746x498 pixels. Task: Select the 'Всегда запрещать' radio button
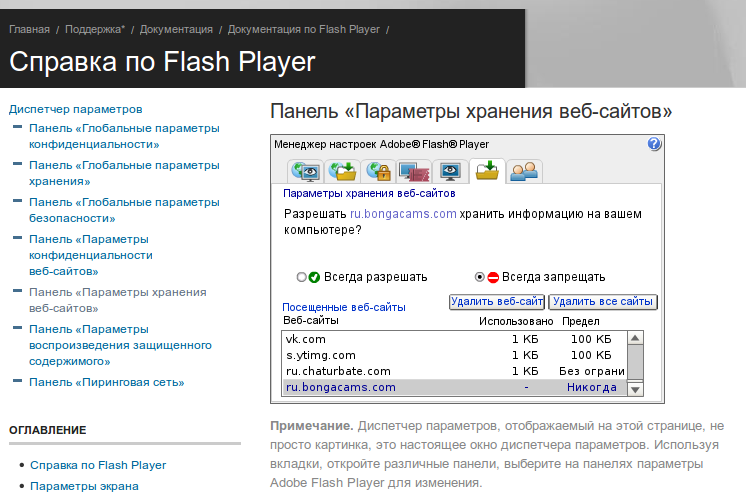coord(480,277)
